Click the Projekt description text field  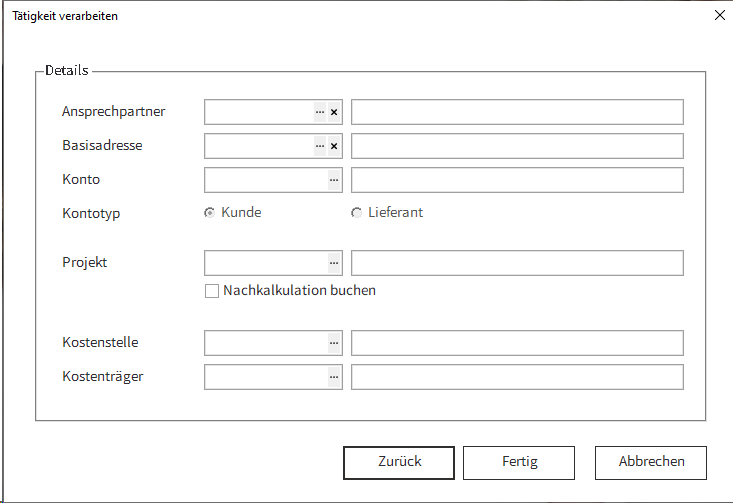(517, 263)
